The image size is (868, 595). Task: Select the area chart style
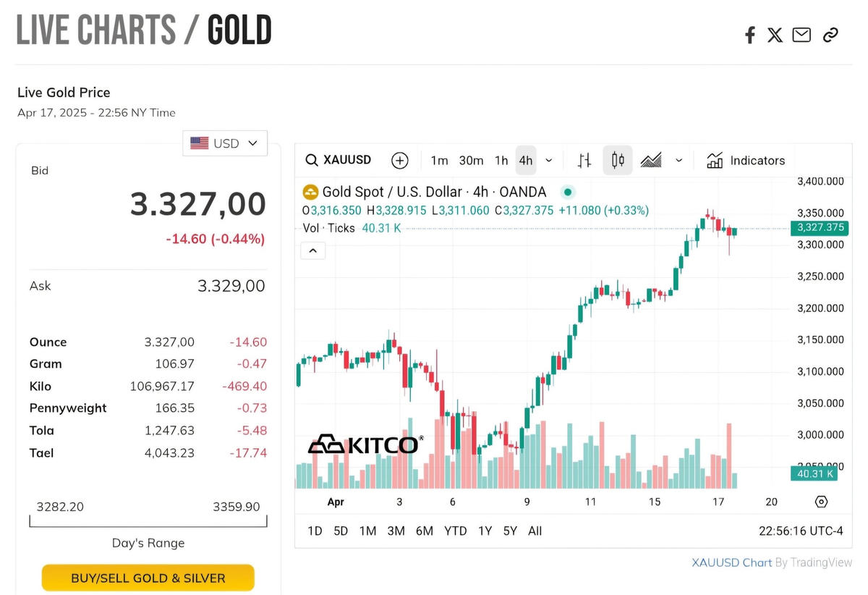(651, 161)
